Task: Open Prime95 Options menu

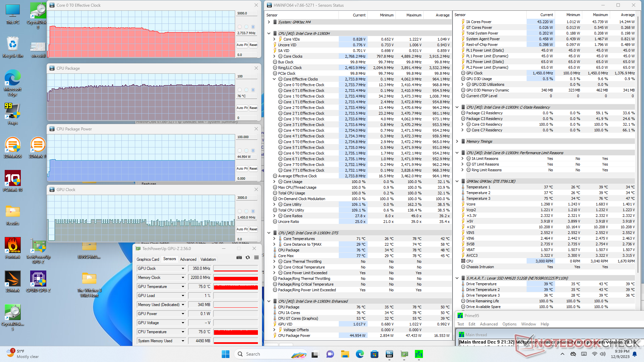Action: (509, 324)
